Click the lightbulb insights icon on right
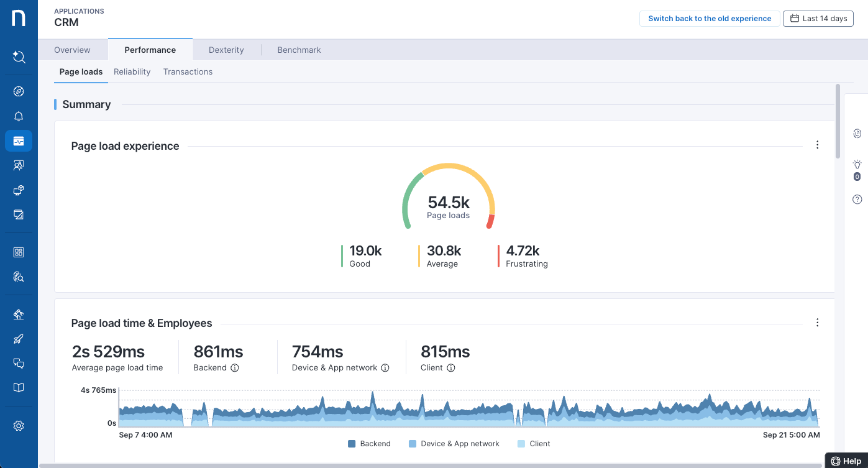Image resolution: width=868 pixels, height=468 pixels. (857, 165)
